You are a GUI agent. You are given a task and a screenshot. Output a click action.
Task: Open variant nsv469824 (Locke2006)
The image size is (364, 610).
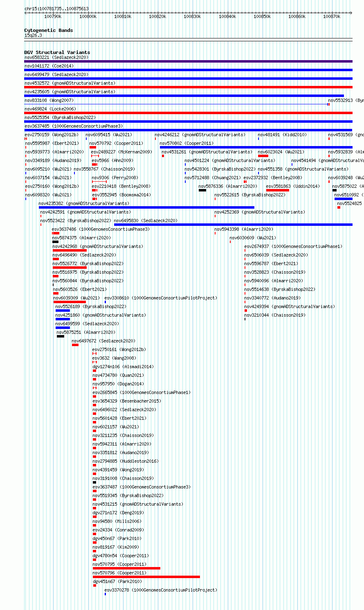coord(50,109)
